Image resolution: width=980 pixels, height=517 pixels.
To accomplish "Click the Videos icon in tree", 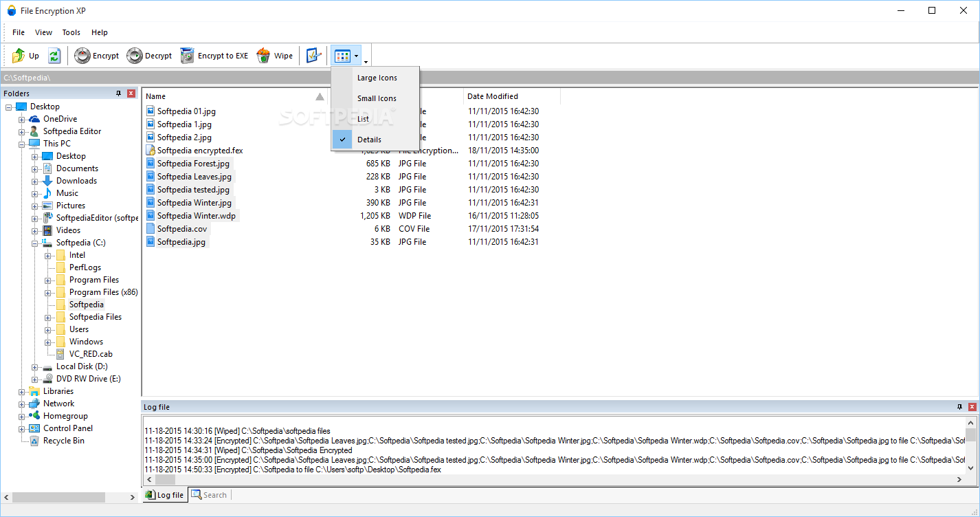I will tap(47, 230).
